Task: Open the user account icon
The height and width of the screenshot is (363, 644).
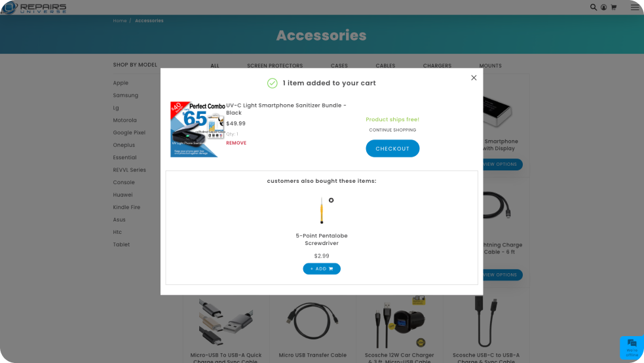Action: tap(603, 7)
